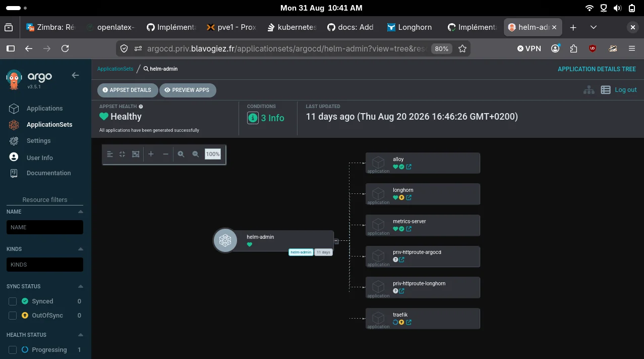
Task: Click the collapse-all nodes icon
Action: (122, 154)
